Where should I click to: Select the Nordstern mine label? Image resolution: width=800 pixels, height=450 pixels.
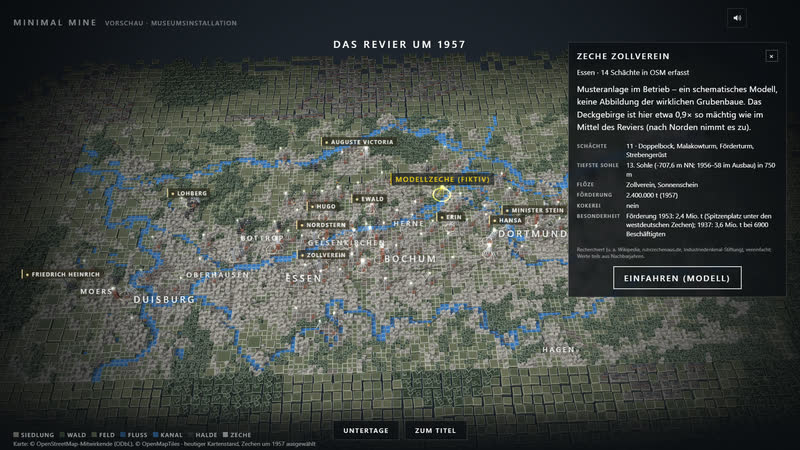322,225
